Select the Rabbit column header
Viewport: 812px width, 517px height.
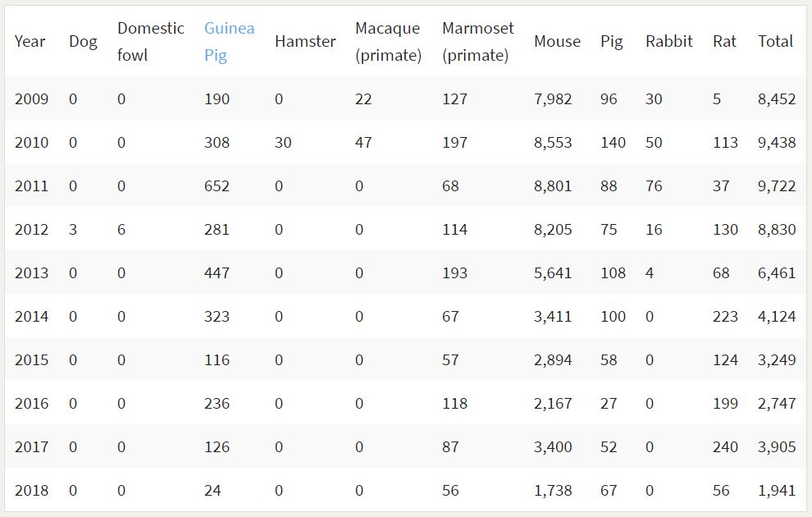668,42
